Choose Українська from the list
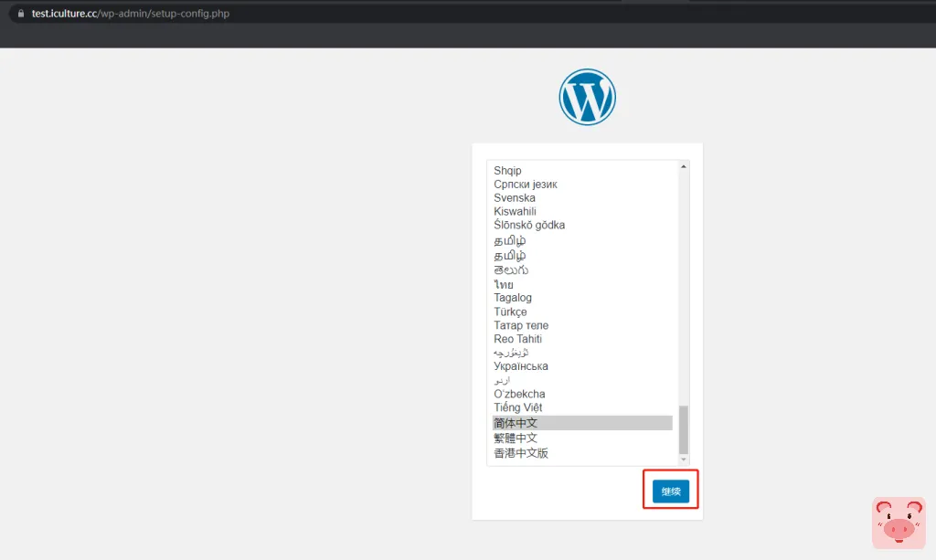This screenshot has height=560, width=936. 582,366
